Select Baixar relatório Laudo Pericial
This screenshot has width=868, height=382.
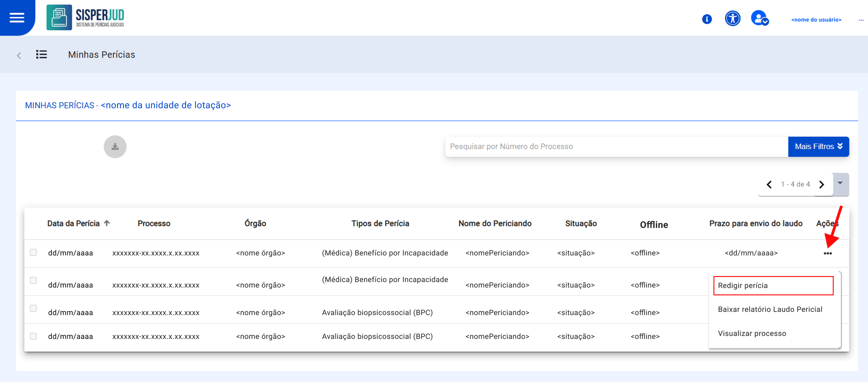tap(770, 309)
